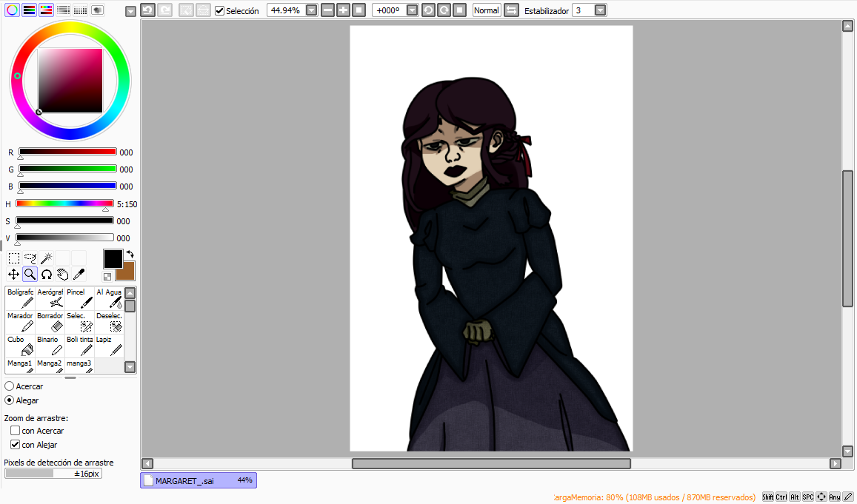Choose the Manga2 brush preset
857x504 pixels.
(50, 366)
